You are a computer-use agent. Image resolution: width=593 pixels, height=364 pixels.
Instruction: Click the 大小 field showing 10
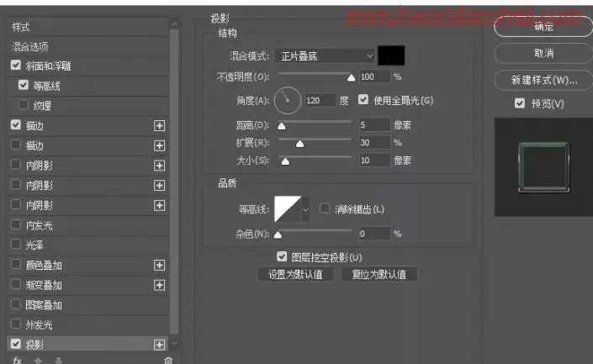coord(374,161)
